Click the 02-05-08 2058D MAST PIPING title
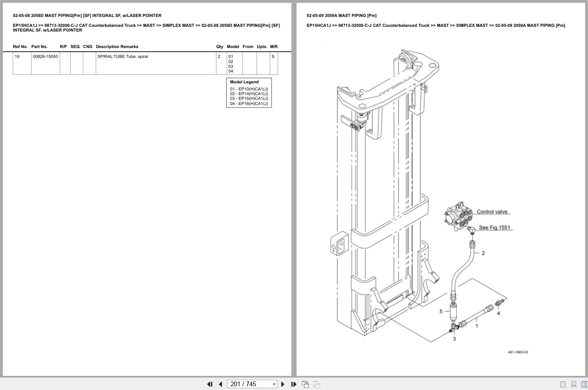The width and height of the screenshot is (588, 390). pyautogui.click(x=87, y=16)
